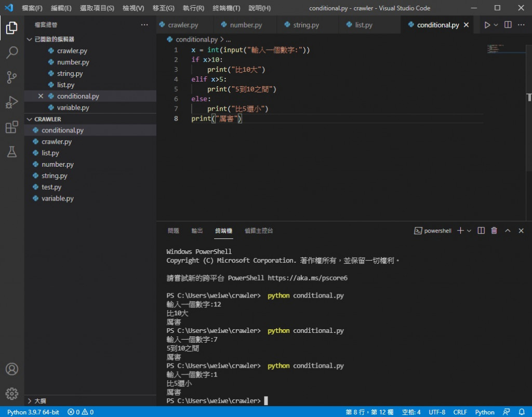Open the Explorer view in activity bar
532x417 pixels.
point(12,28)
